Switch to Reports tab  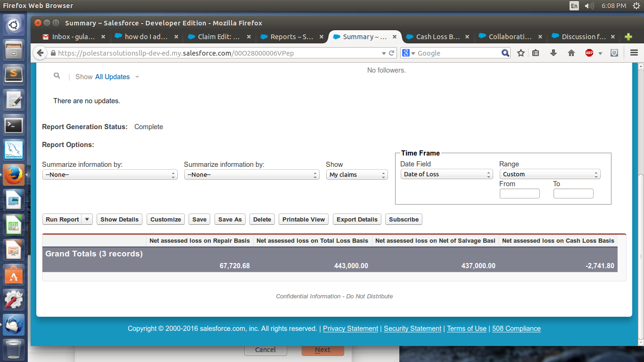point(291,37)
